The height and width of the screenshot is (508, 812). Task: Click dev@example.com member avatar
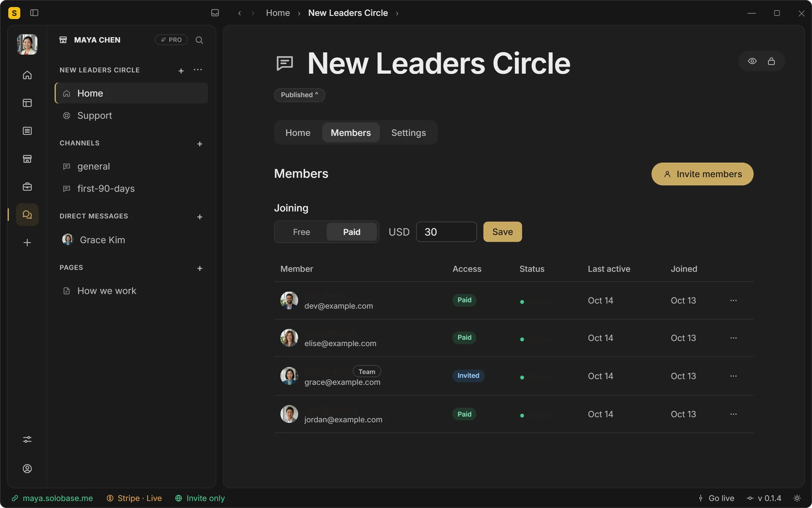[289, 300]
